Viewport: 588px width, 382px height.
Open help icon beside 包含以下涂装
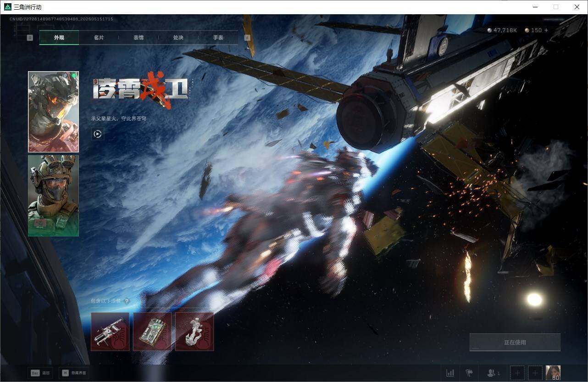(127, 301)
